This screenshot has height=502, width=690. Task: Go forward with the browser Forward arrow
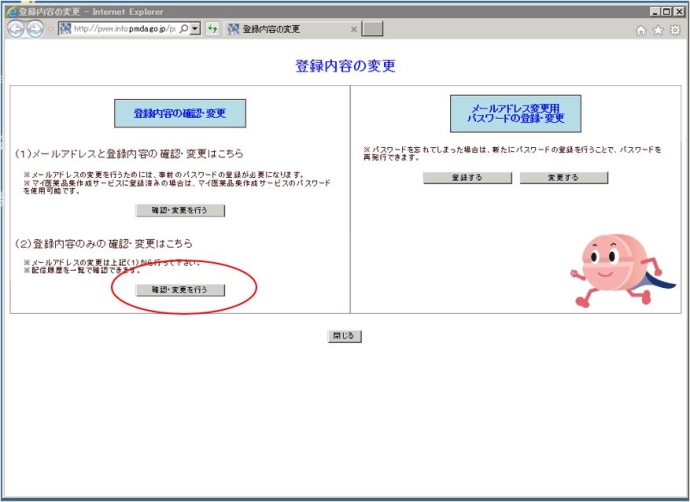tap(35, 29)
